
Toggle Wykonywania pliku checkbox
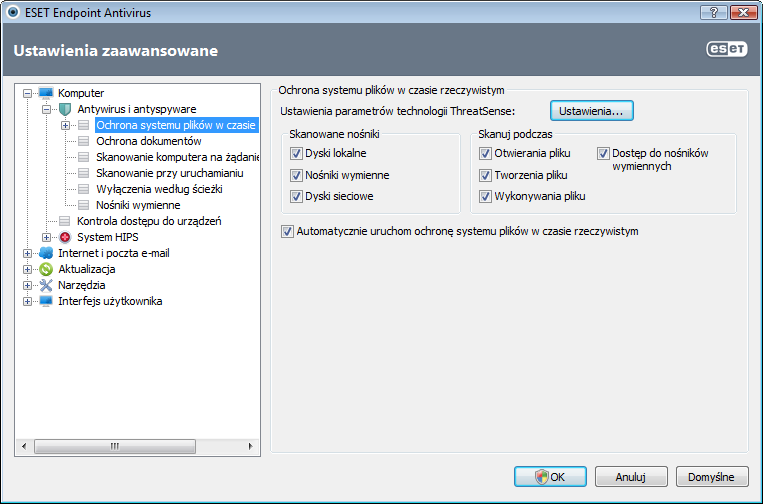click(x=485, y=197)
